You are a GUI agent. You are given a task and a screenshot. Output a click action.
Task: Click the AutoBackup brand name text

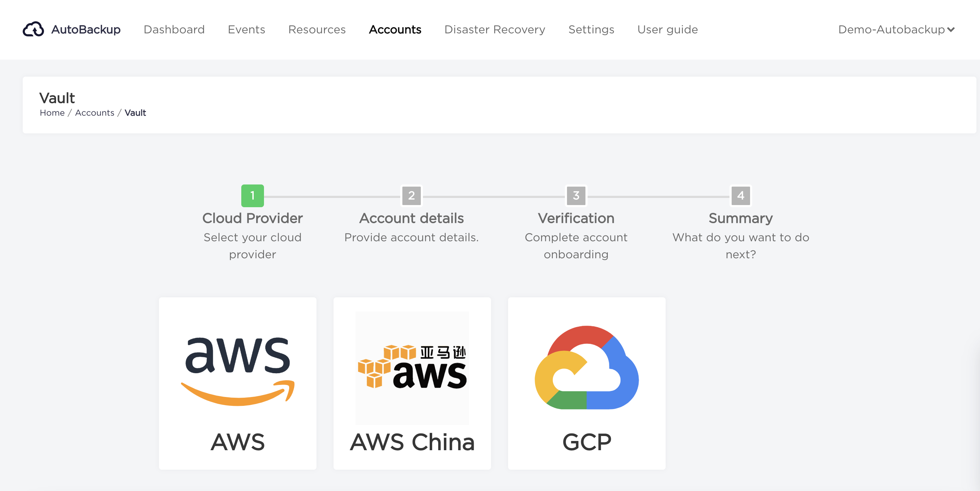click(x=86, y=29)
